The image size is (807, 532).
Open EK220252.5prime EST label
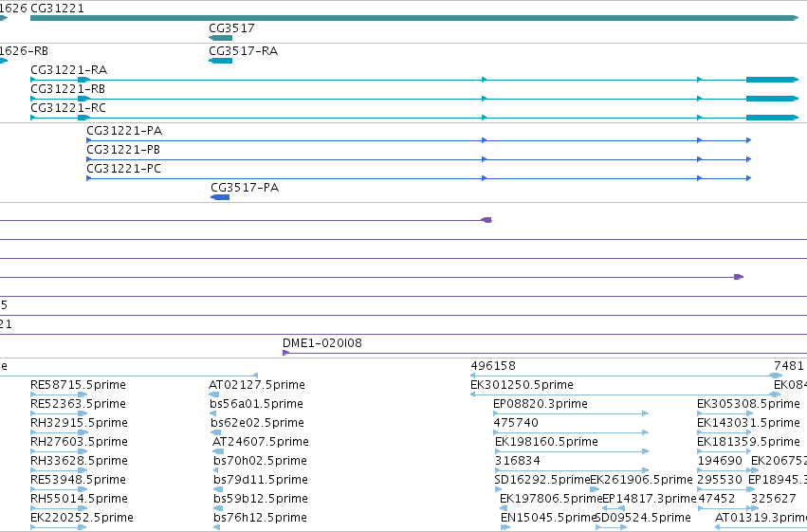82,518
